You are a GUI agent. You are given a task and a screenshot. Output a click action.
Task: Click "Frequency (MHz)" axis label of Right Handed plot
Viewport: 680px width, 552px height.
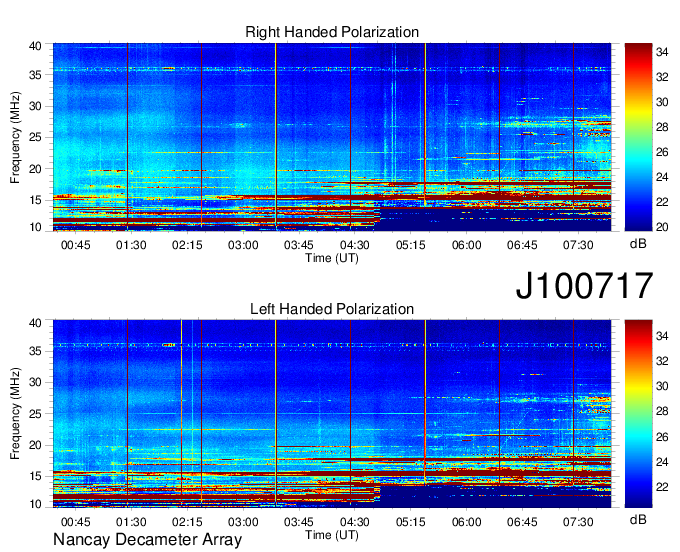(15, 137)
